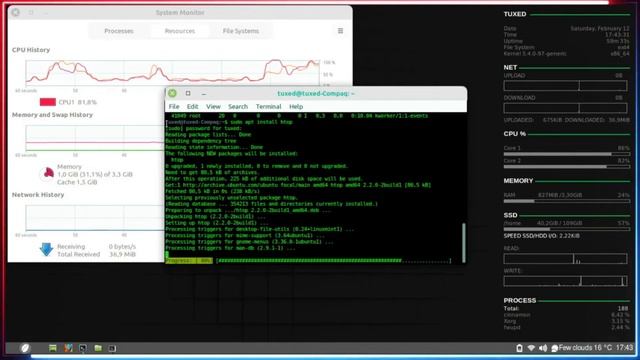Open the Few clouds weather applet
Screen dimensions: 640x360
pyautogui.click(x=582, y=348)
